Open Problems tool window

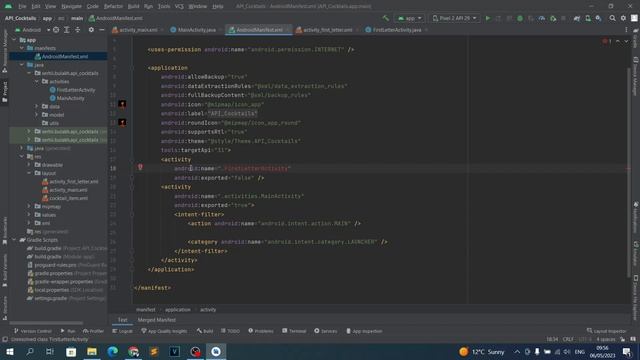tap(261, 331)
